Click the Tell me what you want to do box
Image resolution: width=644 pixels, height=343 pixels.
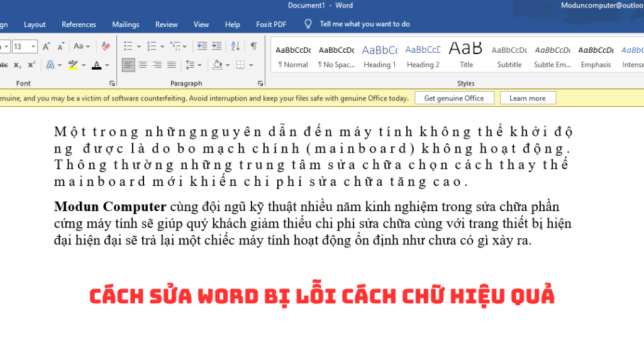(x=365, y=24)
